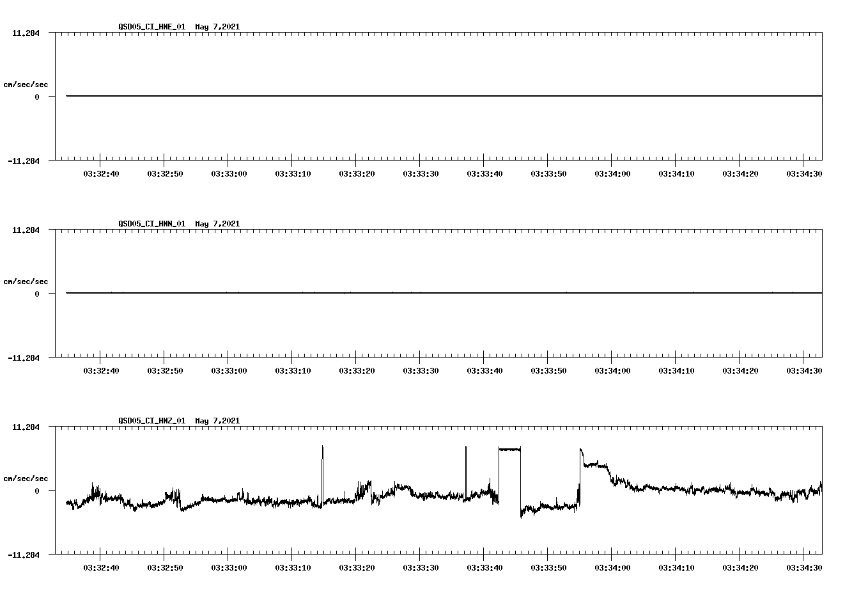This screenshot has height=591, width=868.
Task: Click the cm/sec/sec label of top plot
Action: [26, 84]
